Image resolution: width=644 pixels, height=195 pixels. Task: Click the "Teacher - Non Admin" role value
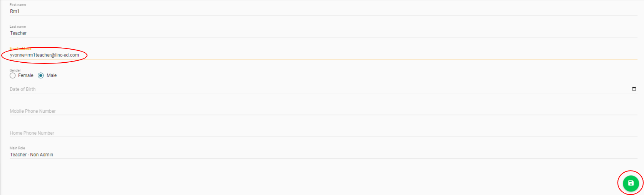pyautogui.click(x=32, y=155)
